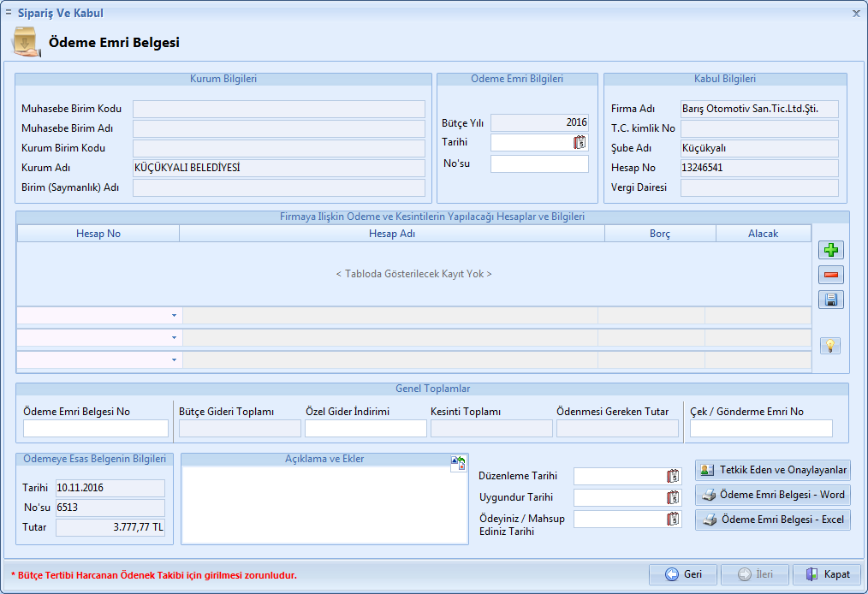Export with Ödeme Emri Belgesi - Word
868x594 pixels.
[772, 495]
